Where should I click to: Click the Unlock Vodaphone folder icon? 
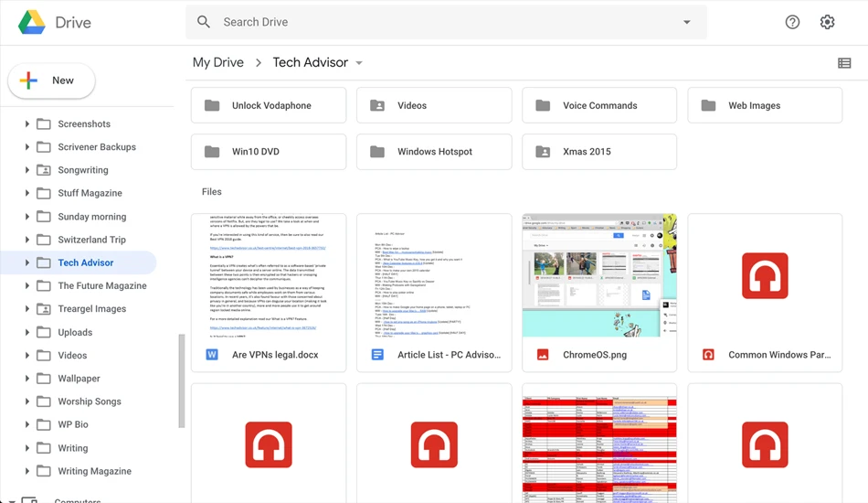click(x=212, y=105)
